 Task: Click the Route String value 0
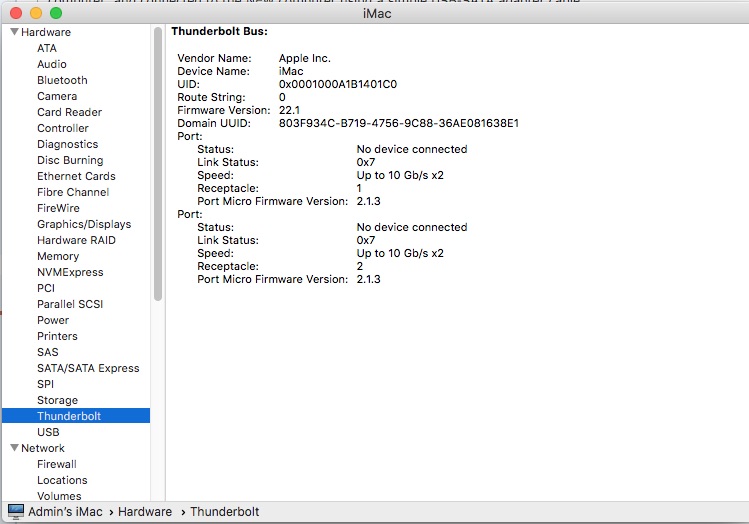tap(282, 97)
